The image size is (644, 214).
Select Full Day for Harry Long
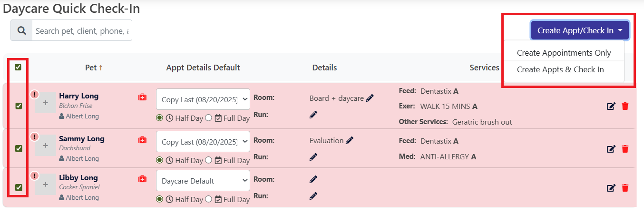pos(208,118)
